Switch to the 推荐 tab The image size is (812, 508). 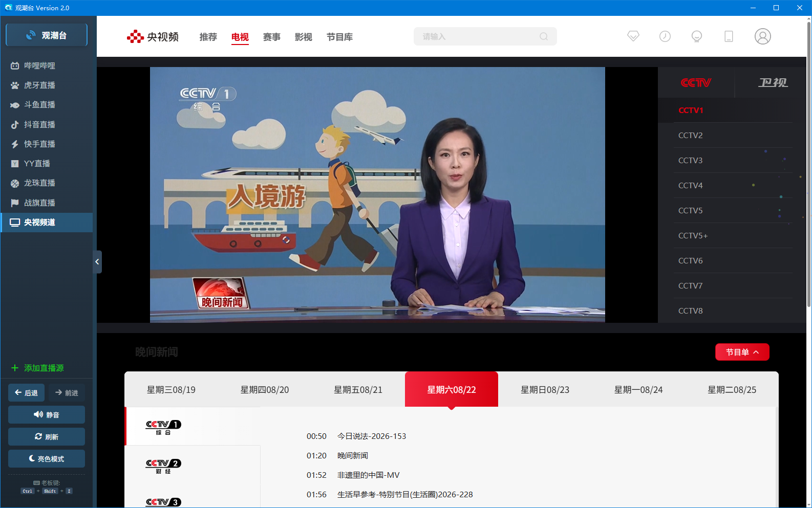point(208,37)
